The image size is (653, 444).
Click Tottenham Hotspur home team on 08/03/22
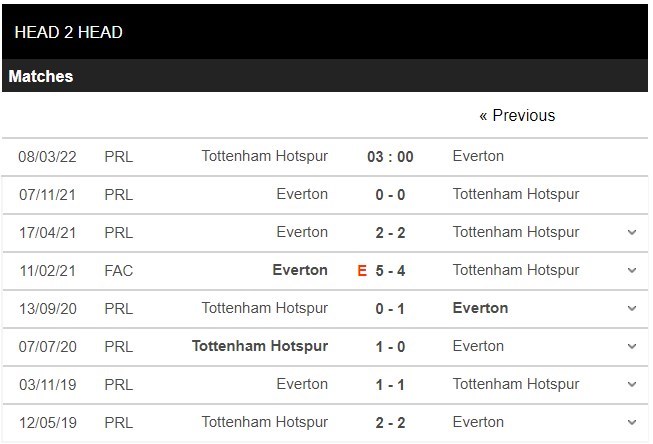click(264, 156)
